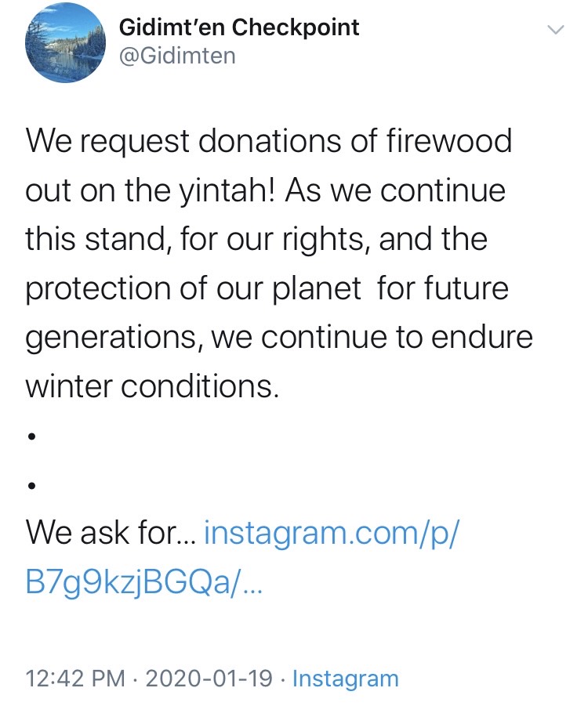Image resolution: width=588 pixels, height=706 pixels.
Task: Select the 'We request donations of firewood' line
Action: point(269,141)
